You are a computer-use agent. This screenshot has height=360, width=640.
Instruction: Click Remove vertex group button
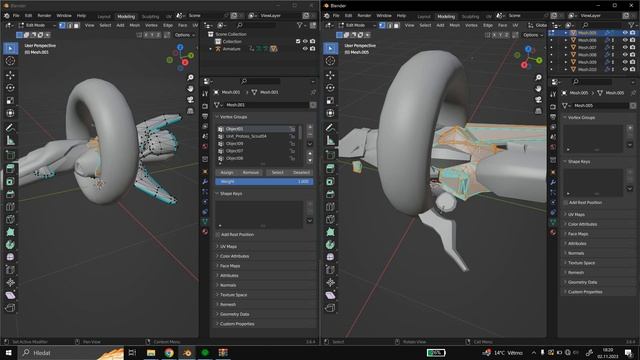pos(251,172)
